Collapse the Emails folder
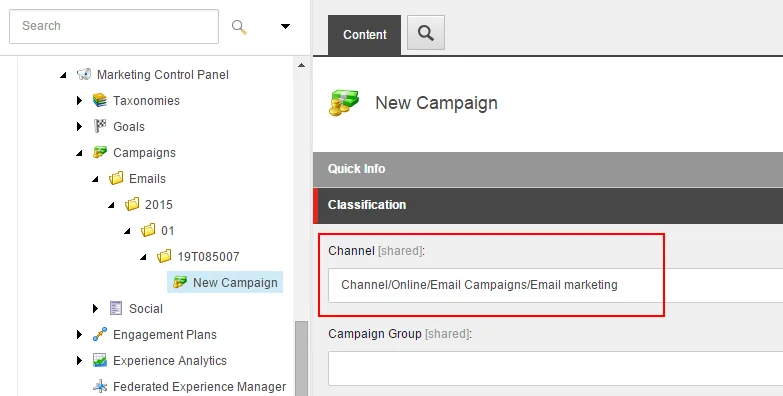The width and height of the screenshot is (783, 396). tap(95, 179)
